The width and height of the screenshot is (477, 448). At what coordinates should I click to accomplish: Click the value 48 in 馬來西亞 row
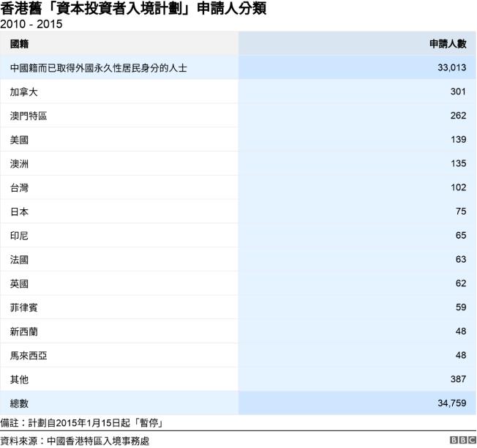coord(461,355)
